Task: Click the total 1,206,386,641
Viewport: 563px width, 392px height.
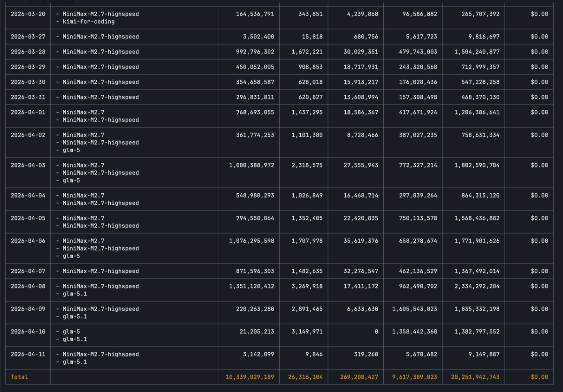Action: (x=477, y=112)
